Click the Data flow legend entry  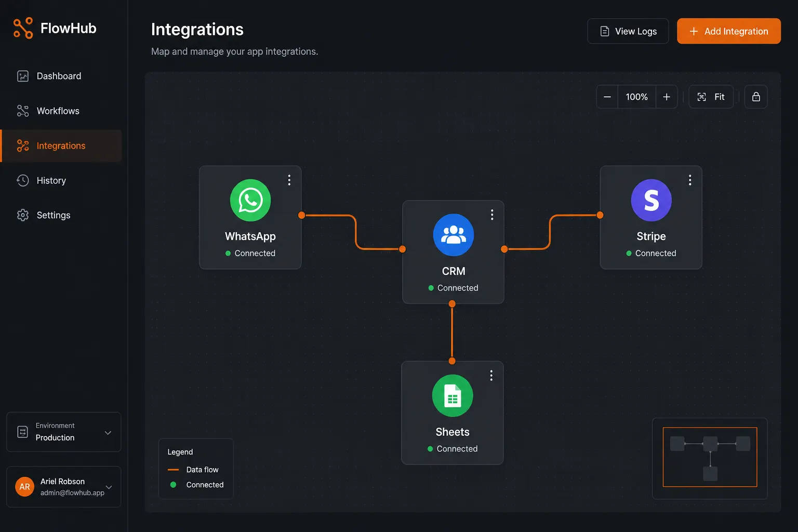click(193, 470)
